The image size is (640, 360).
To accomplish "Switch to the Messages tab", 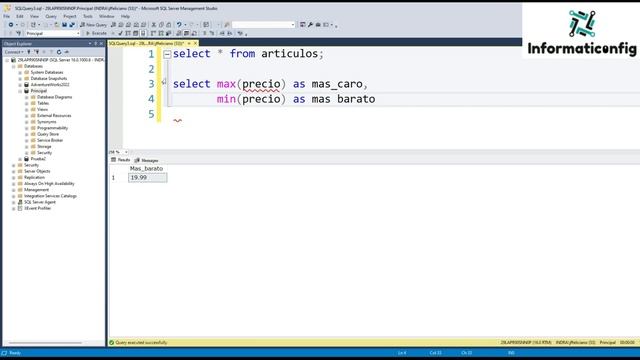I will point(146,160).
